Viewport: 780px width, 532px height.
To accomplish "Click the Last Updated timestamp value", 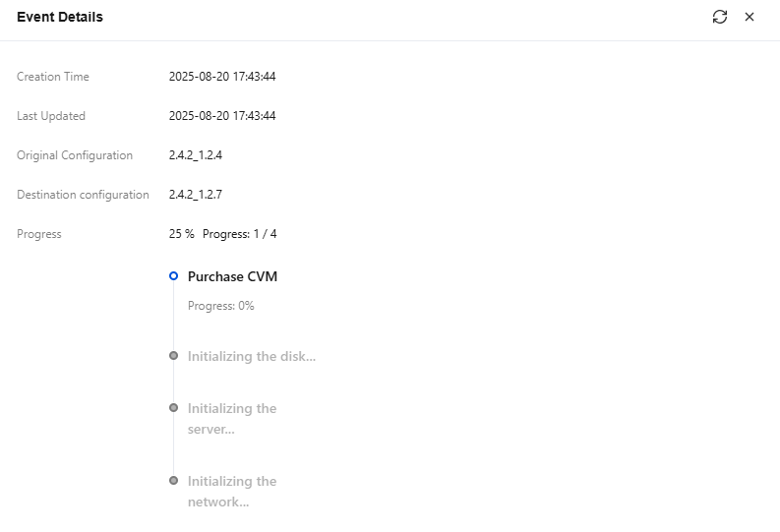I will click(222, 116).
